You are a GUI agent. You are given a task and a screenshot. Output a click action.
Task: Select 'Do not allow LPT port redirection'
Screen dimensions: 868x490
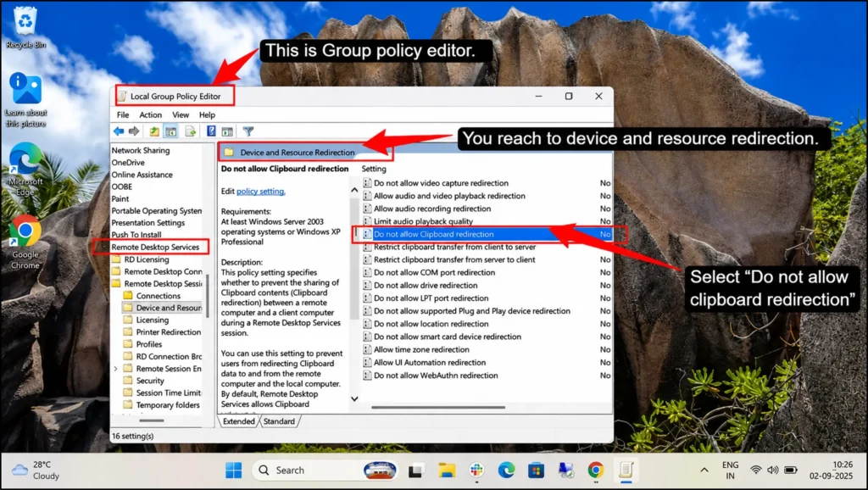431,298
